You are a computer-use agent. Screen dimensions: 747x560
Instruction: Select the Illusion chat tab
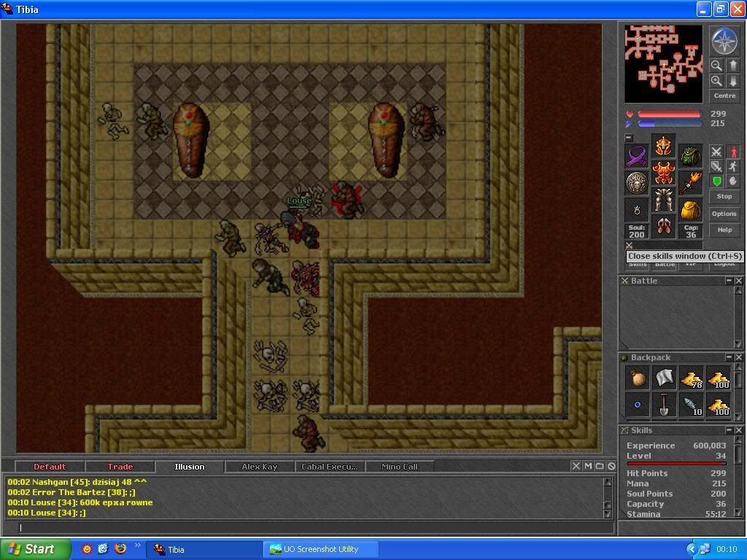pos(190,467)
